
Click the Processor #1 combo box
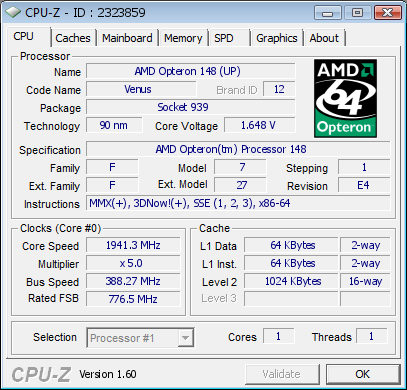click(x=140, y=338)
